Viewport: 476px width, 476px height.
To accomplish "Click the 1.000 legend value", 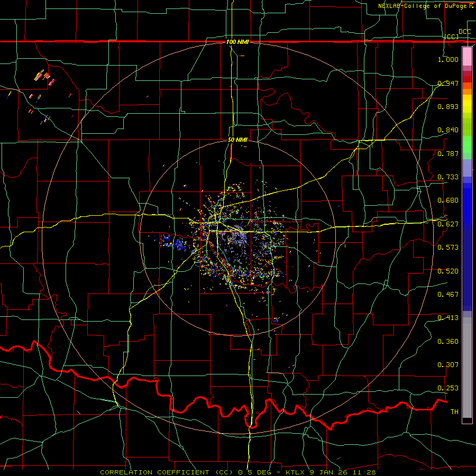I will (448, 59).
